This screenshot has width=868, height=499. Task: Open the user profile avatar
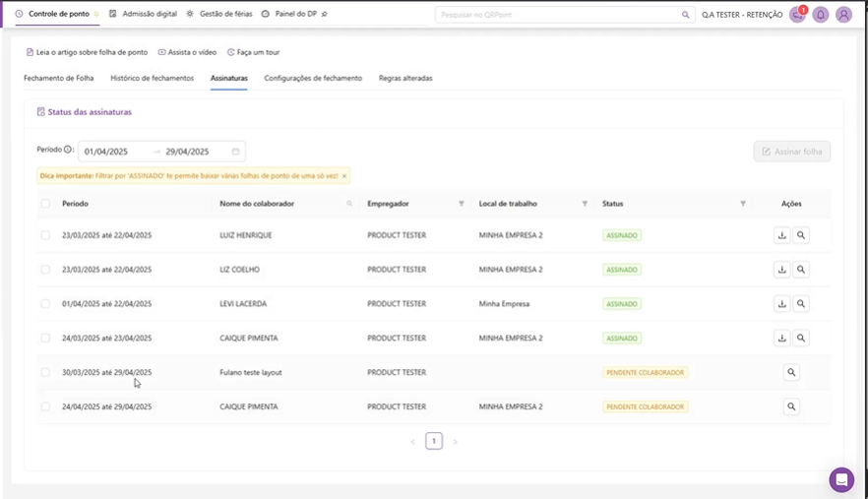(x=843, y=15)
